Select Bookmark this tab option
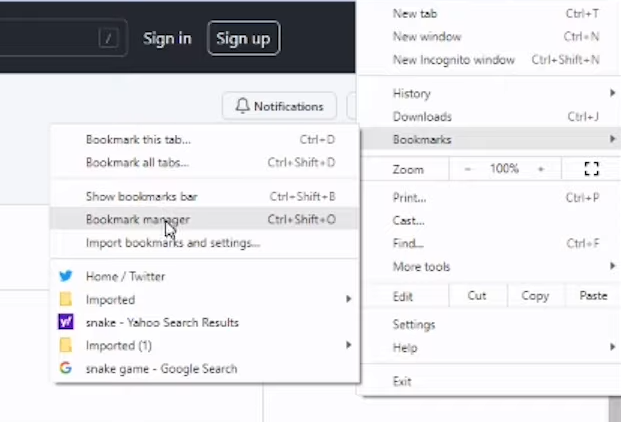This screenshot has height=422, width=621. [205, 139]
